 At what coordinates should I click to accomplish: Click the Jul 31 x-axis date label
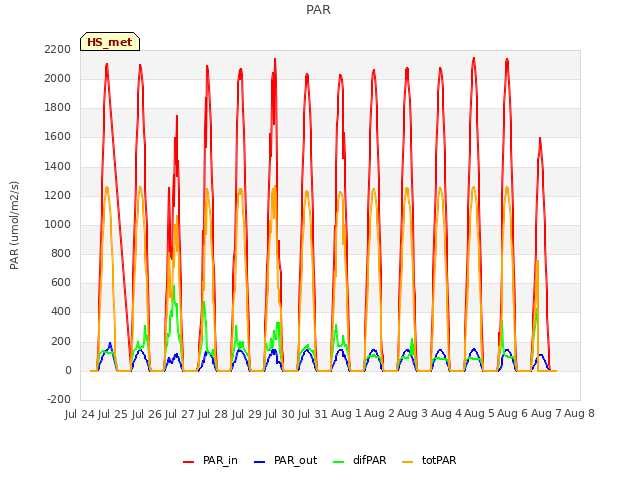tap(312, 414)
